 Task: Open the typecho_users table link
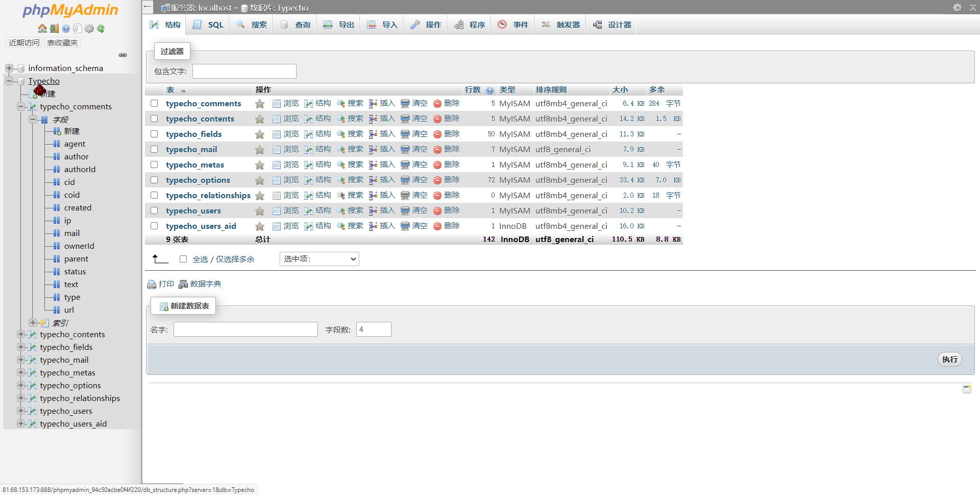[x=193, y=211]
